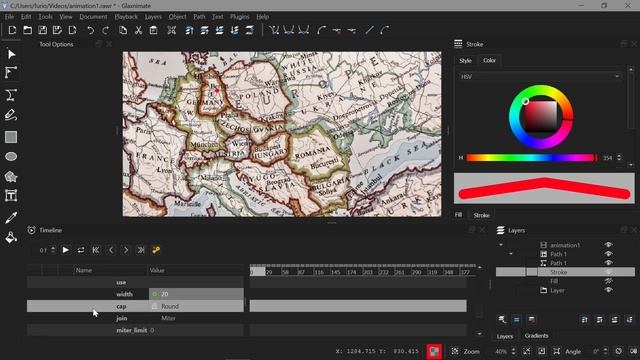Open the Playback menu
640x360 pixels.
(126, 17)
